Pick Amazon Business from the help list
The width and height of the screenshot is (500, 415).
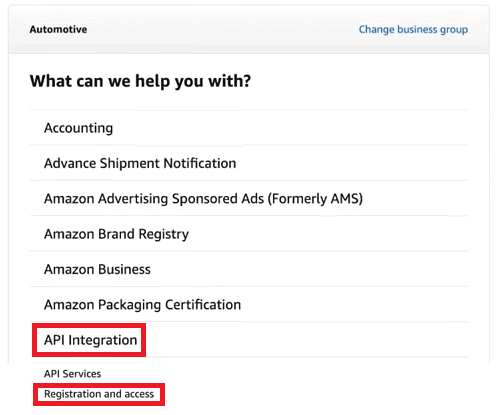pos(249,269)
